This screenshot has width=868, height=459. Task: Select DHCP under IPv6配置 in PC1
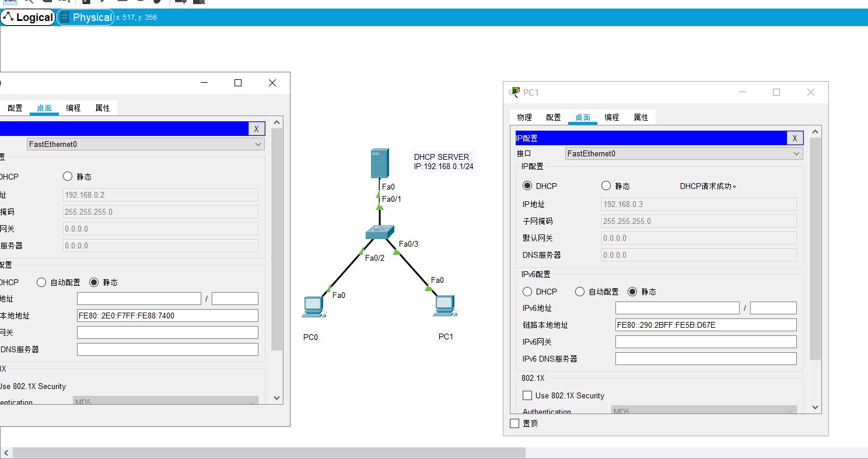pos(527,292)
